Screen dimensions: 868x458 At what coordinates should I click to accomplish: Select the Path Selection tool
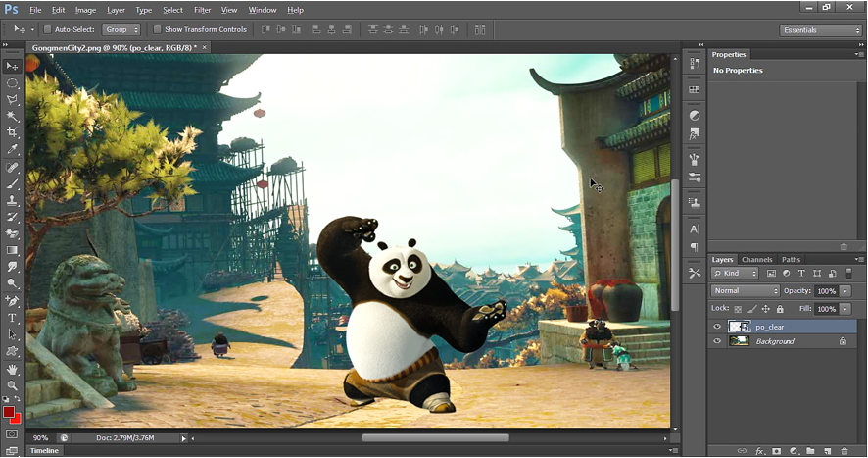(12, 334)
